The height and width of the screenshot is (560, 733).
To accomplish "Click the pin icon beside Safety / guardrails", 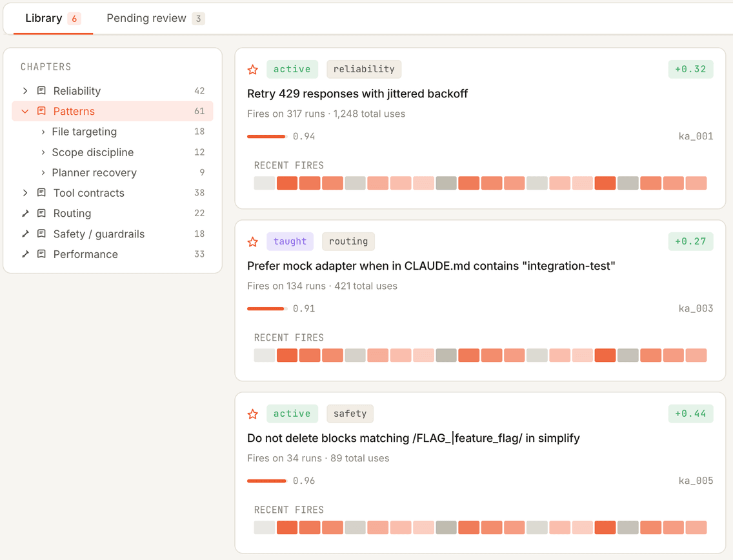I will [25, 234].
